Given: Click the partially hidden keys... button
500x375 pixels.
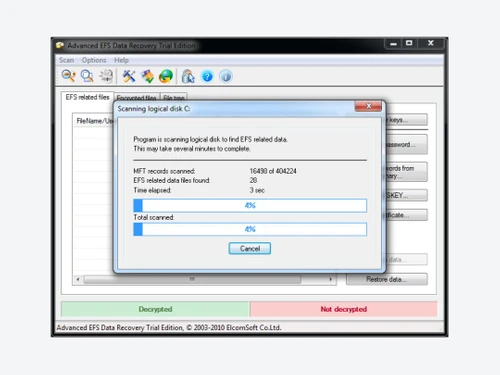Looking at the screenshot, I should coord(407,120).
